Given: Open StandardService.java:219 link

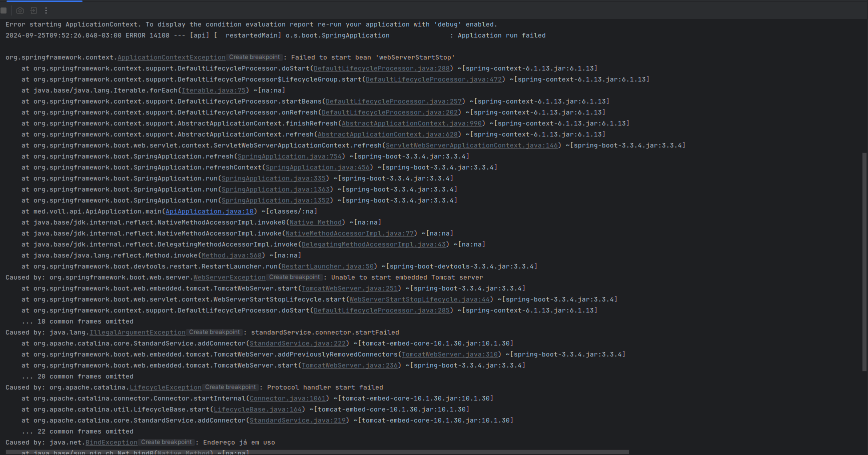Looking at the screenshot, I should point(298,420).
